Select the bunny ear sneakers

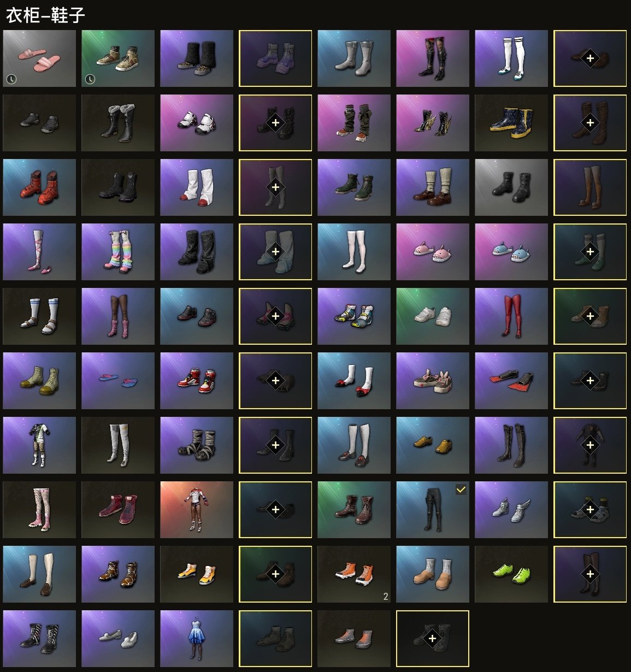pos(433,381)
